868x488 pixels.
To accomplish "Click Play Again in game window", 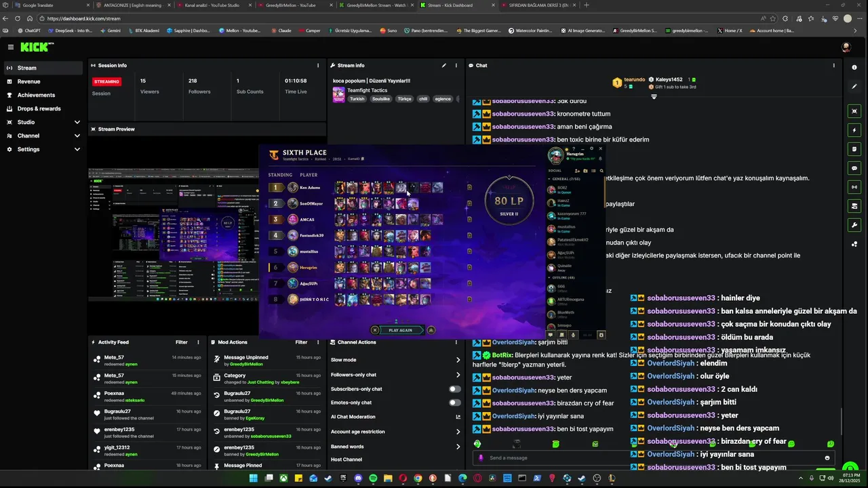I will click(400, 330).
